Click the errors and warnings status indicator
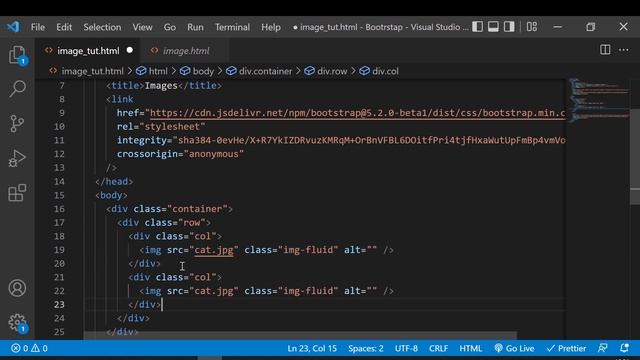Viewport: 640px width, 360px height. click(29, 348)
